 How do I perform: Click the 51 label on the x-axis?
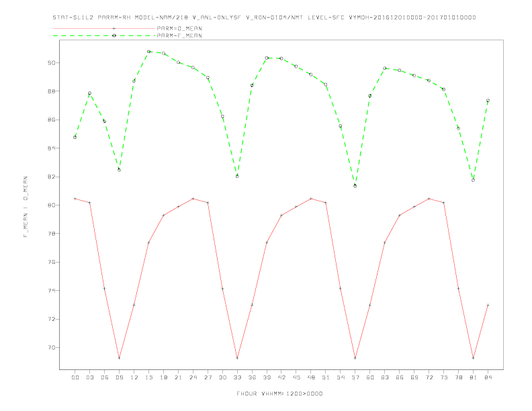[x=326, y=377]
